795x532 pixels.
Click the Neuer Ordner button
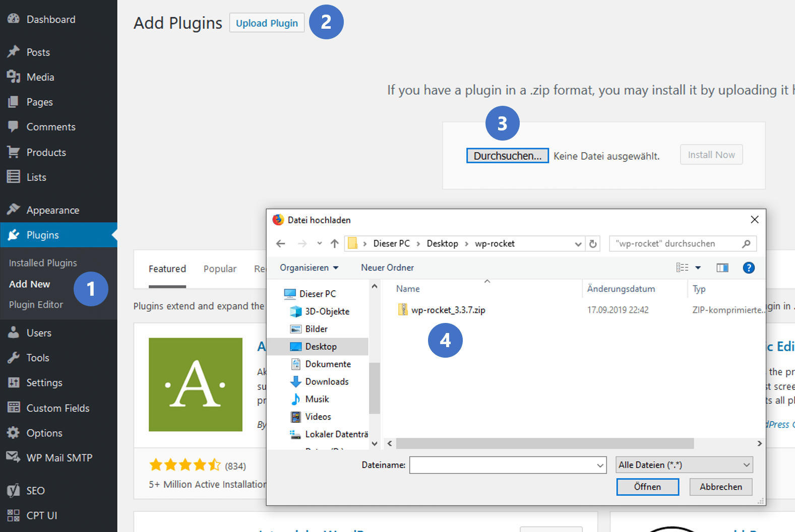[x=387, y=268]
